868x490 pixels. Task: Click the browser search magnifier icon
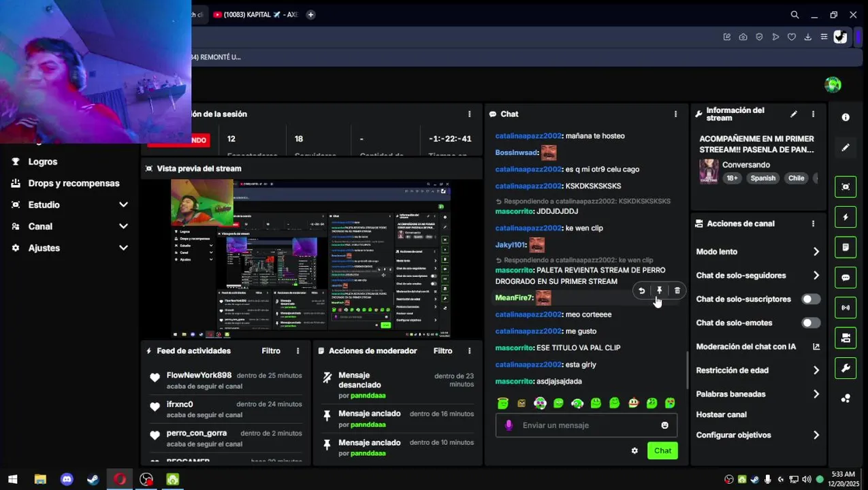(x=794, y=14)
